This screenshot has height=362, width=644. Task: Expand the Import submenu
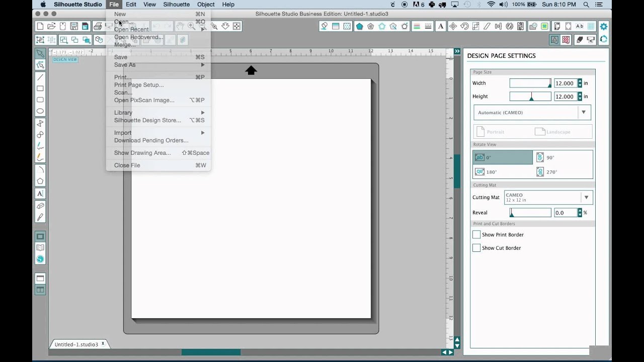(158, 133)
